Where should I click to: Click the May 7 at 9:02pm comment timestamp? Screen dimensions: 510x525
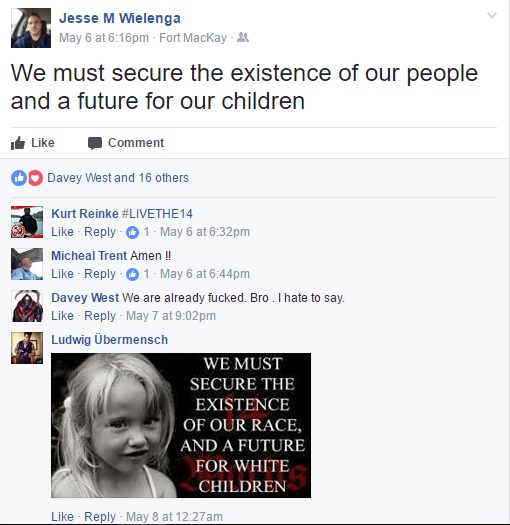point(171,316)
